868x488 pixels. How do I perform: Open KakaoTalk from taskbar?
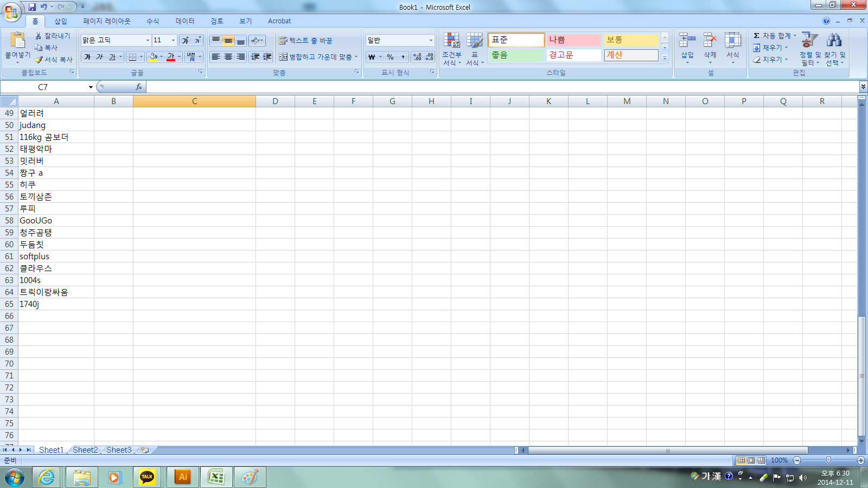tap(147, 477)
